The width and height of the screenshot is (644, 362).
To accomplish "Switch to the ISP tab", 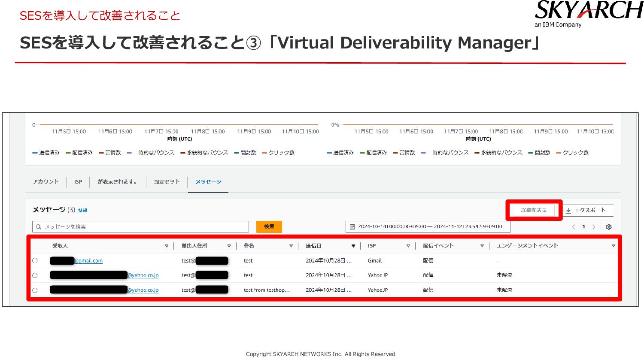I will (x=78, y=182).
